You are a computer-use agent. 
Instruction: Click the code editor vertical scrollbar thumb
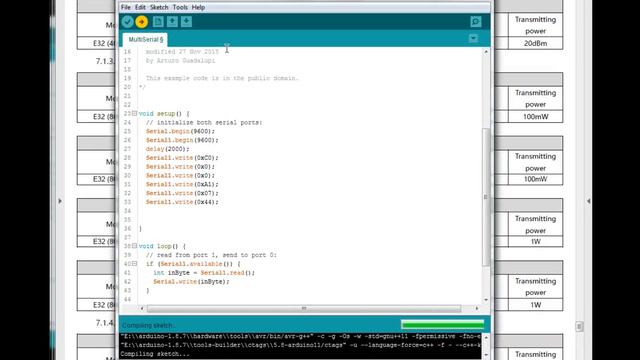click(x=486, y=197)
